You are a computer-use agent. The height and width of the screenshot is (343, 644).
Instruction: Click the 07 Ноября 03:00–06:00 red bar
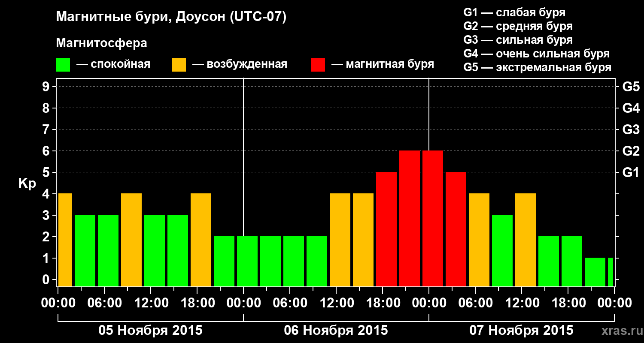tap(456, 229)
